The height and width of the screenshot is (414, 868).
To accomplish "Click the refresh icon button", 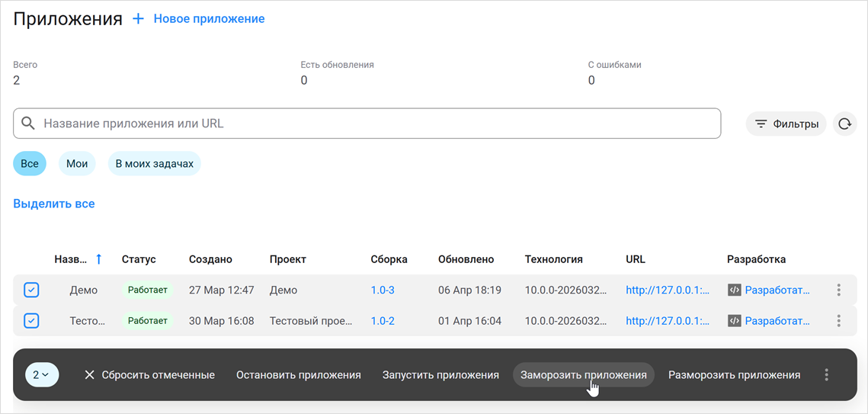I will tap(844, 124).
